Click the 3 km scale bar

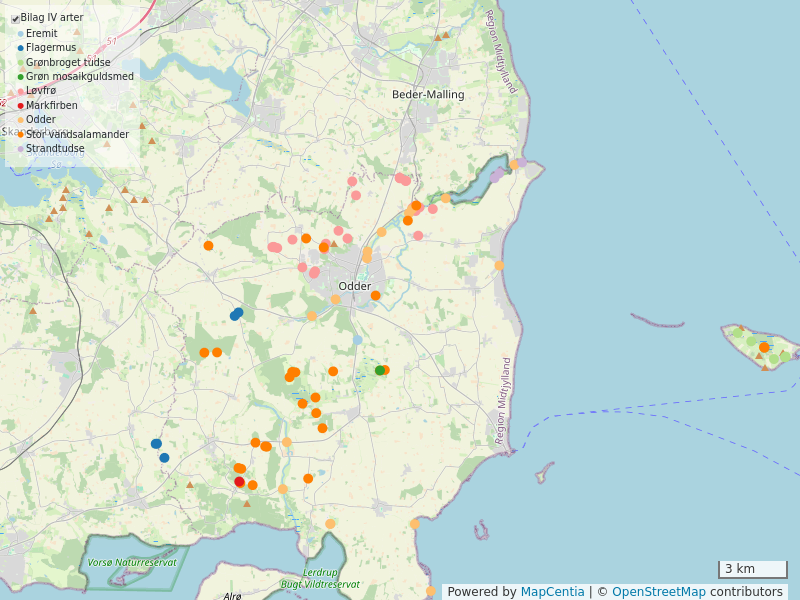tap(752, 569)
